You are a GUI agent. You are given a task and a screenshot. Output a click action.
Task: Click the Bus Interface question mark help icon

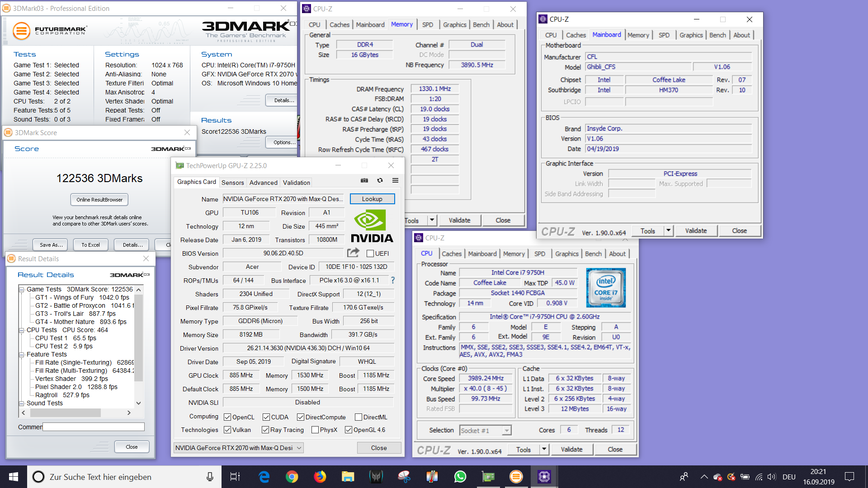pyautogui.click(x=393, y=280)
